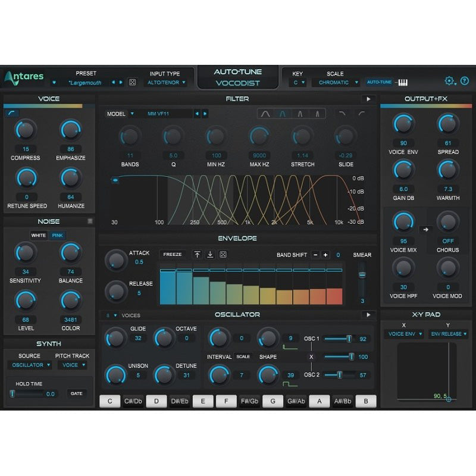476x476 pixels.
Task: Click the white C note key
Action: tap(109, 401)
